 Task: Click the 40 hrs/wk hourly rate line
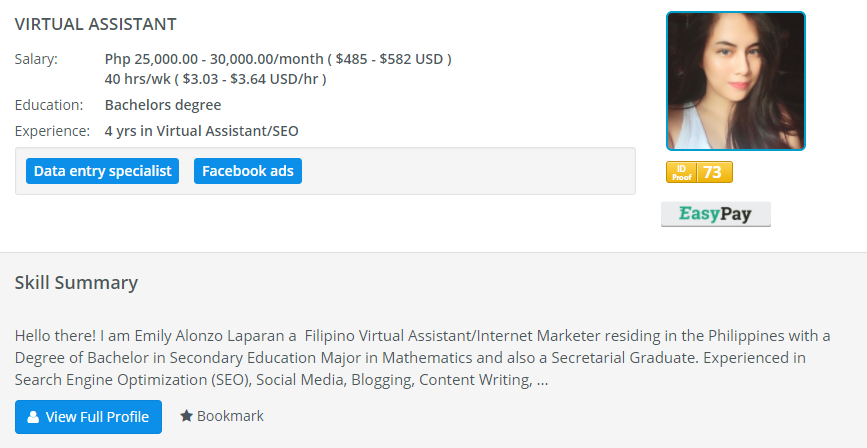coord(216,79)
